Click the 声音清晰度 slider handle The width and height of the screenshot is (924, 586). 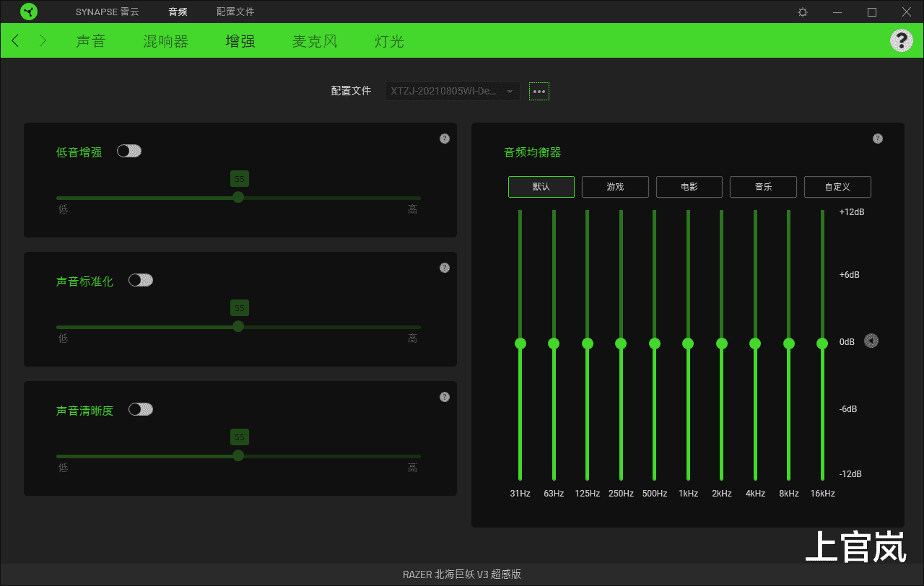point(238,455)
